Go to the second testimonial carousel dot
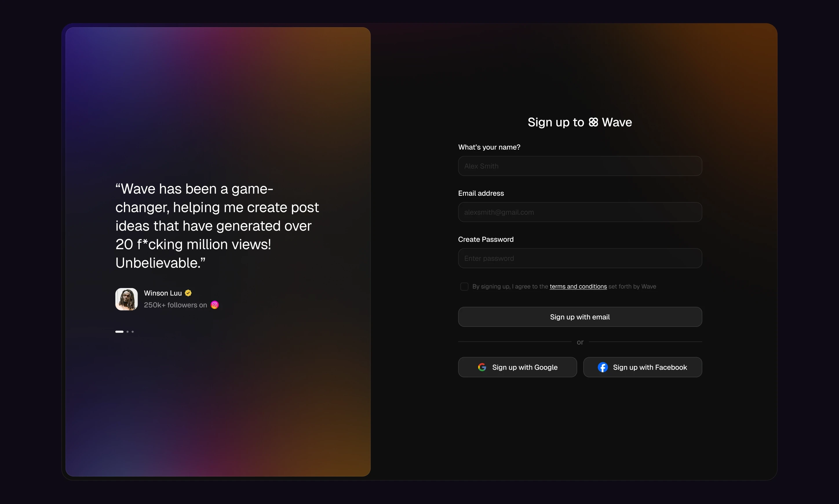 click(x=127, y=332)
